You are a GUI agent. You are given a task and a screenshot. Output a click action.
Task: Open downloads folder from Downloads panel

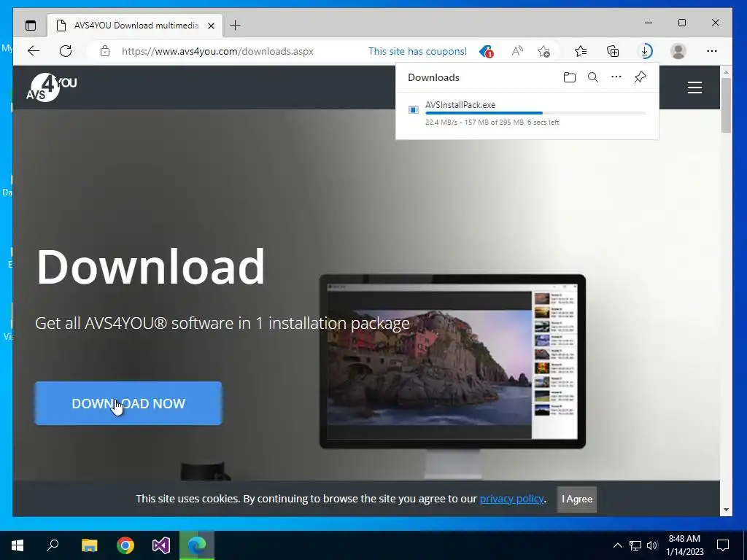(x=569, y=77)
